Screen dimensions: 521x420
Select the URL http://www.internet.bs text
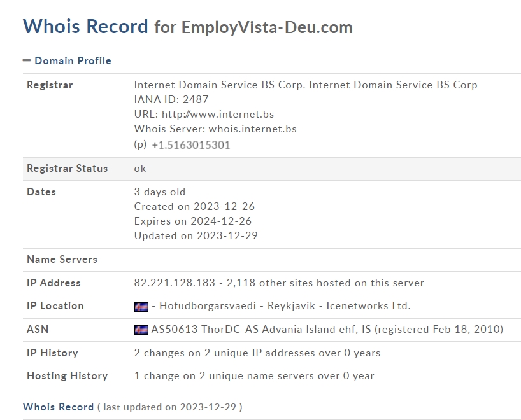tap(204, 114)
